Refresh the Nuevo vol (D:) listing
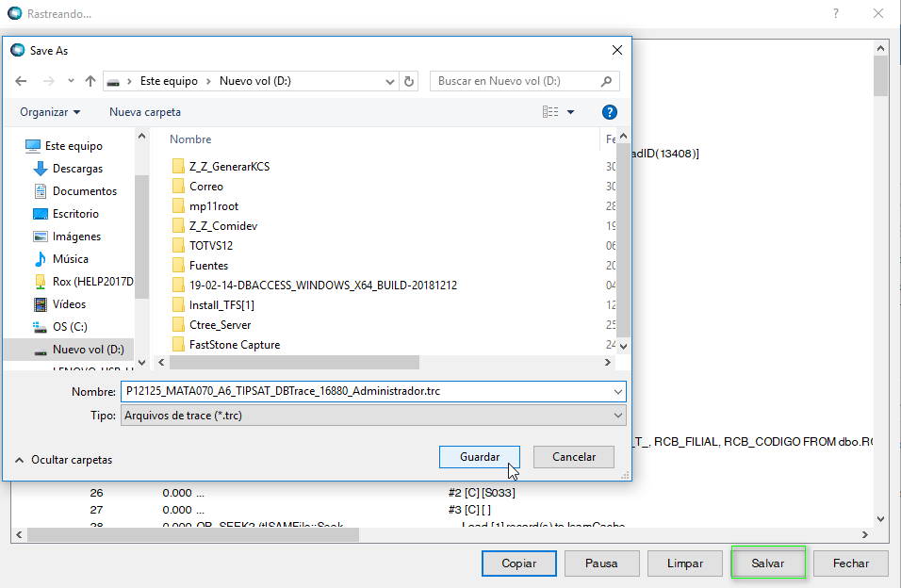Viewport: 901px width, 588px height. pyautogui.click(x=408, y=81)
